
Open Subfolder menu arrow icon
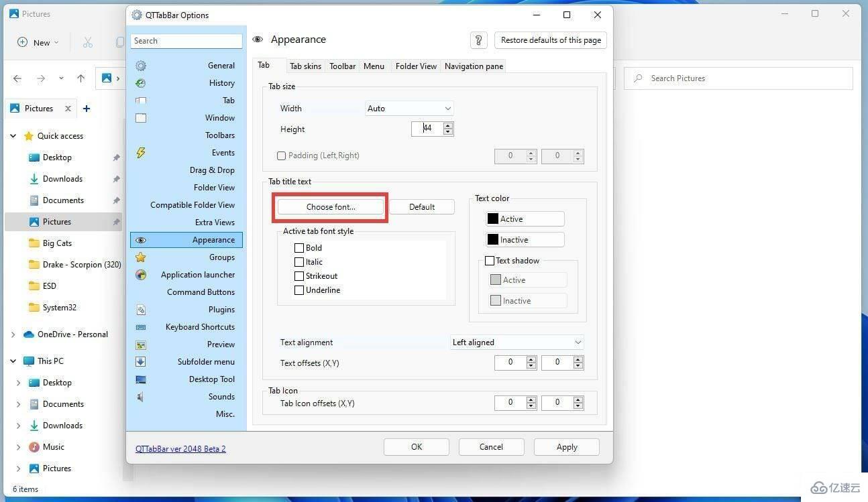tap(141, 362)
